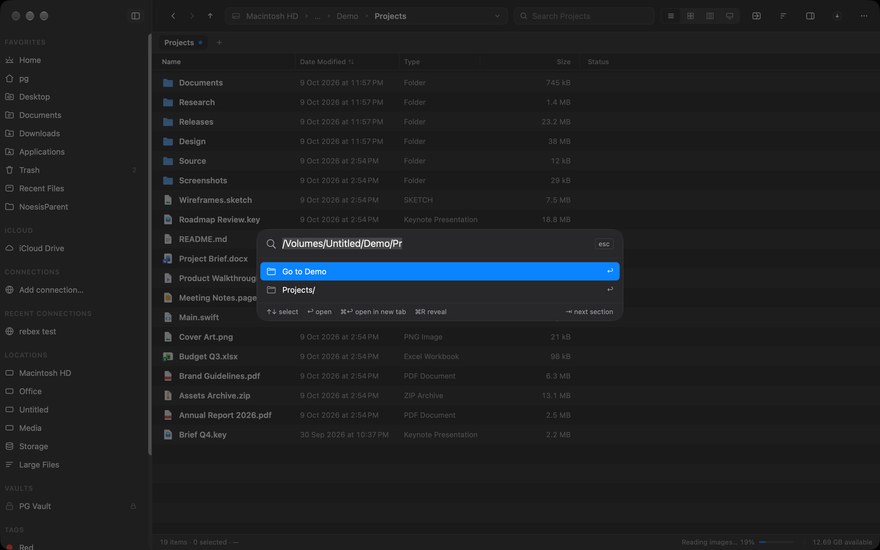Open Applications in the sidebar
Screen dimensions: 880x550
tap(42, 152)
